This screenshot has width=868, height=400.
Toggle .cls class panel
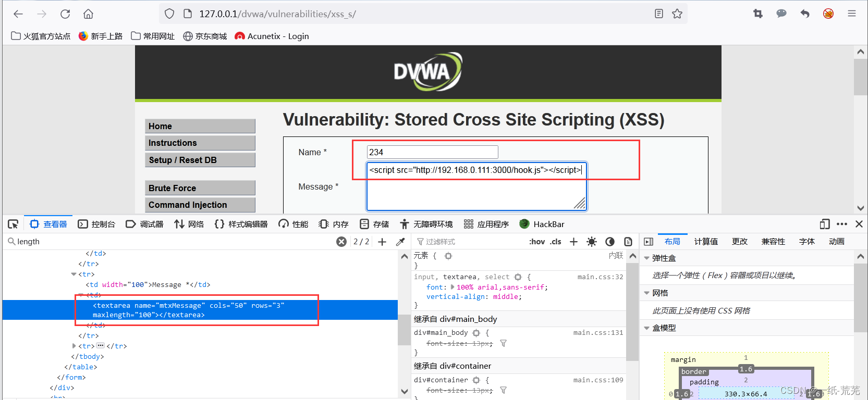[556, 242]
